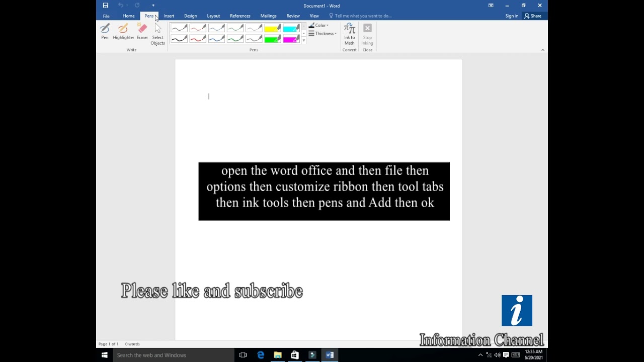
Task: Open the File menu tab
Action: pos(106,16)
